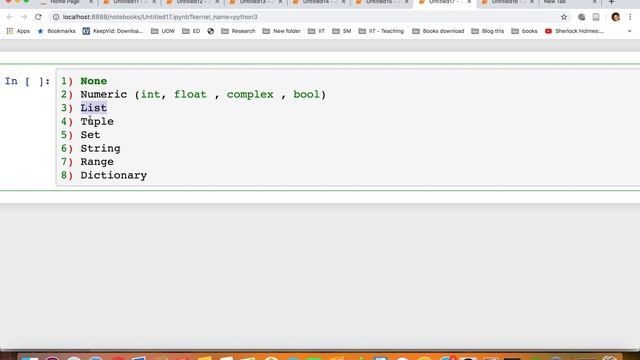Click the word Tuple in line 4
The width and height of the screenshot is (640, 360).
(x=97, y=122)
